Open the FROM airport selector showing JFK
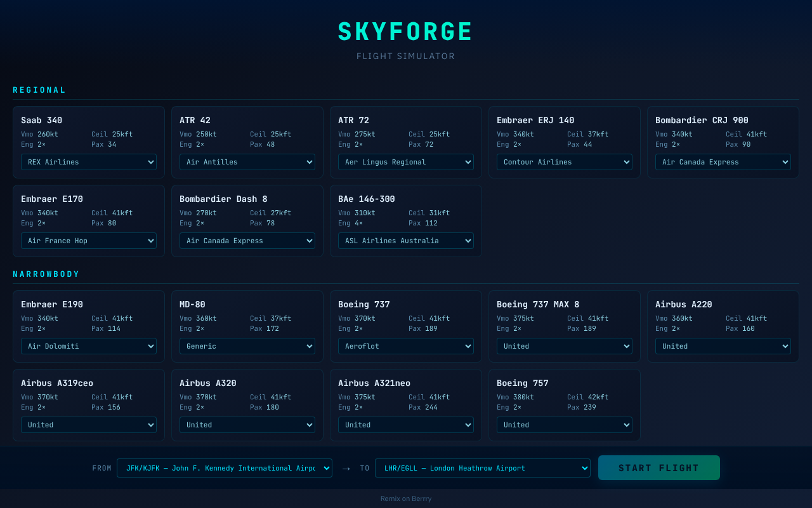812x508 pixels. click(224, 468)
